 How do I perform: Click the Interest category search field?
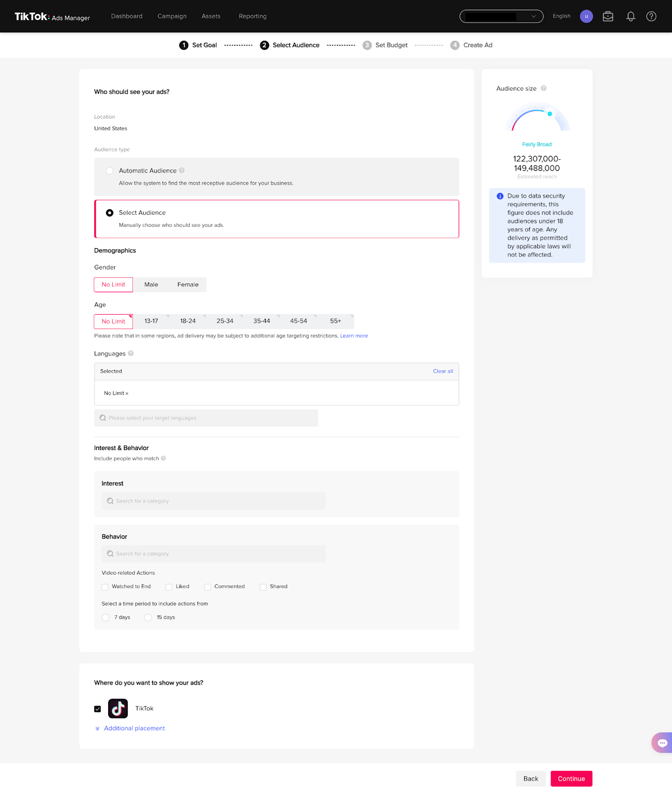[x=213, y=501]
